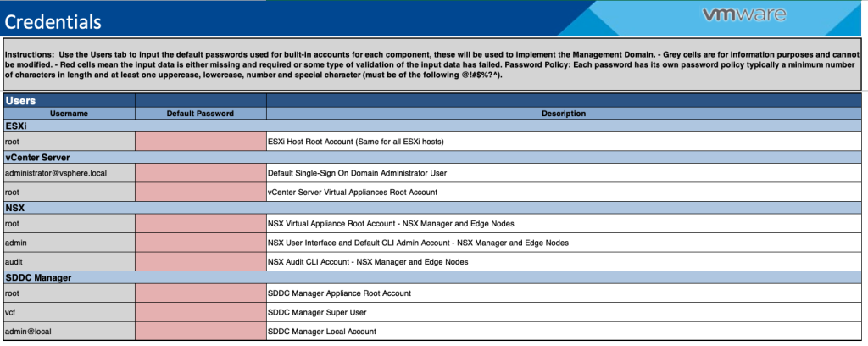Click the NSX admin password cell
The width and height of the screenshot is (868, 346).
(200, 243)
